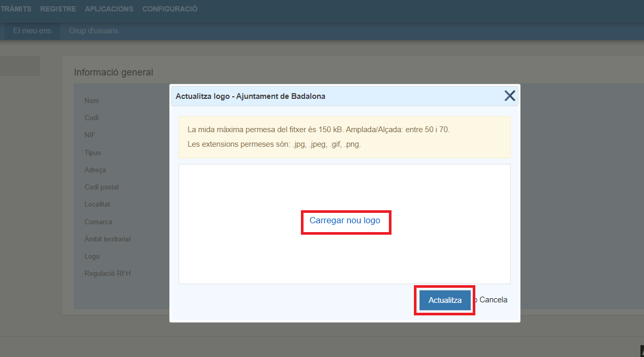Screen dimensions: 644x357
Task: Select the Logo field label
Action: pyautogui.click(x=92, y=257)
